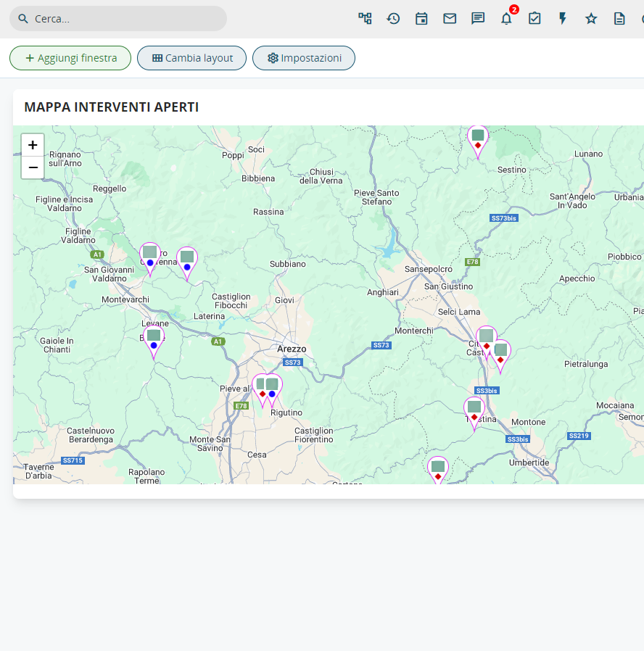The image size is (644, 651).
Task: Open the mail envelope icon
Action: pos(450,18)
